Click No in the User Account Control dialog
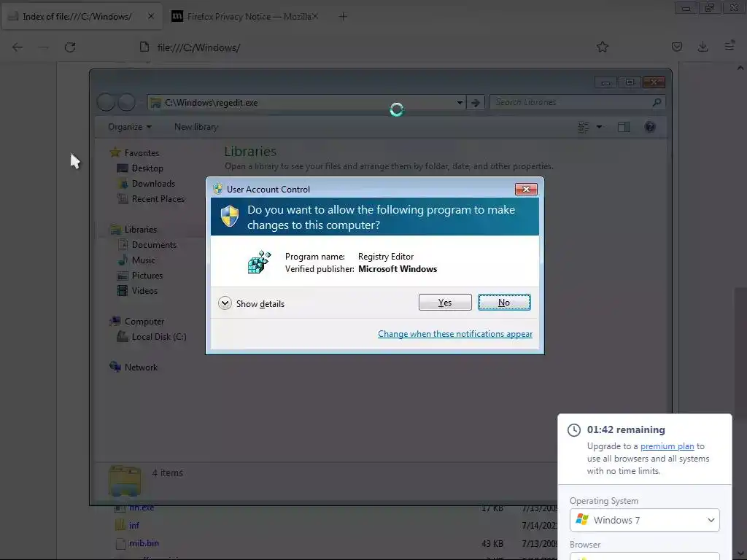Viewport: 747px width, 560px height. (x=504, y=303)
